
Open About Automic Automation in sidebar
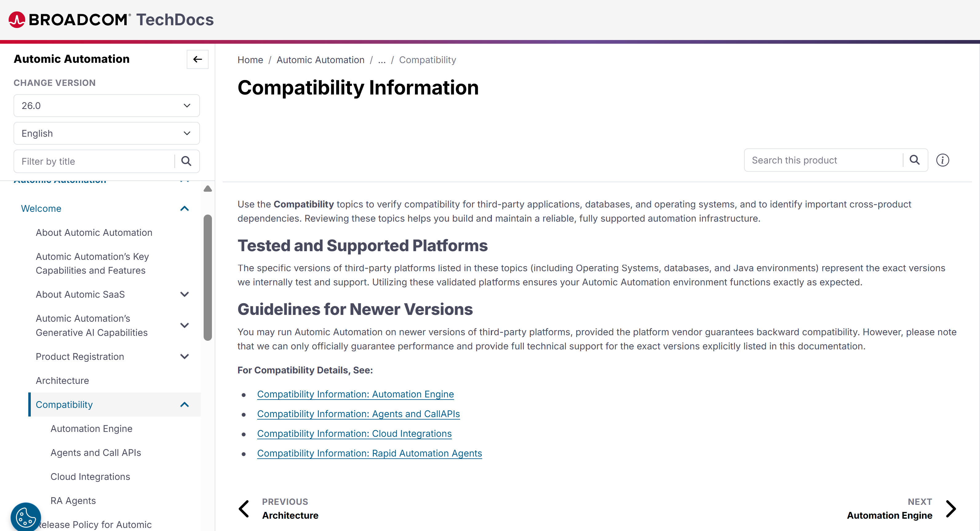click(94, 233)
